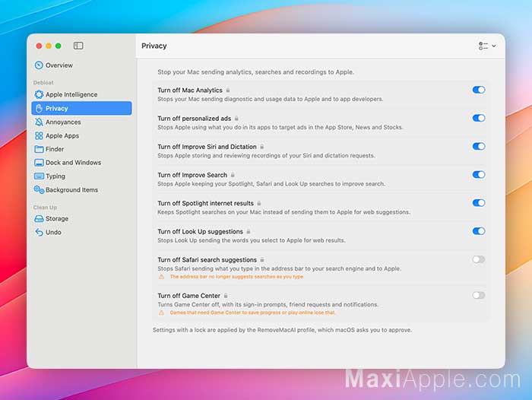Click the yellow minimize window button

click(49, 46)
